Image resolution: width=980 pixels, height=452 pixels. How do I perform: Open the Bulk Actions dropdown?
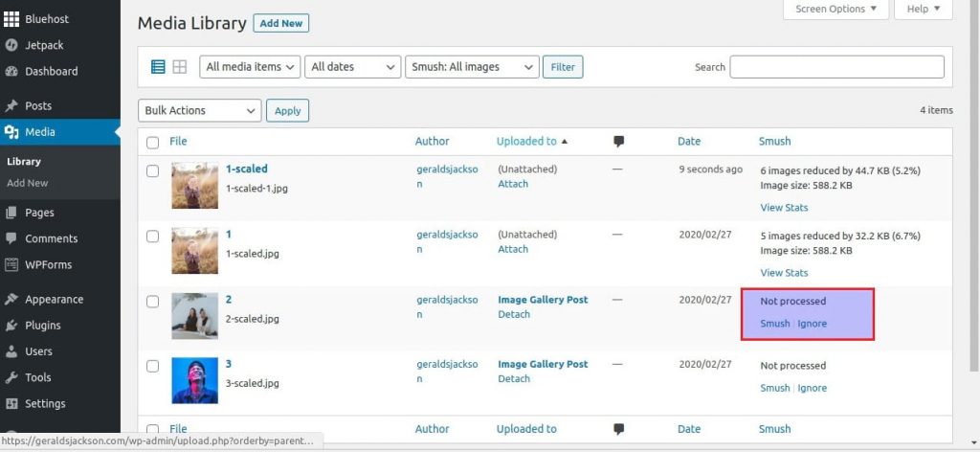[199, 110]
